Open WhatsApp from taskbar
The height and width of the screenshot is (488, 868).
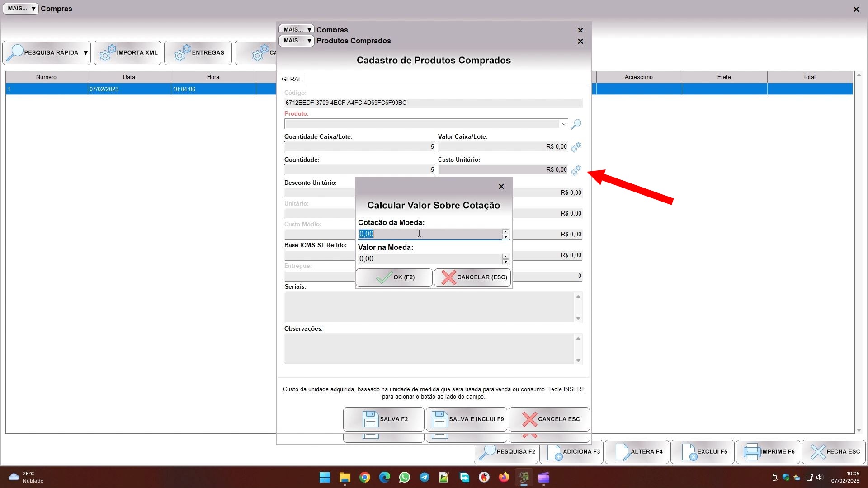[405, 478]
